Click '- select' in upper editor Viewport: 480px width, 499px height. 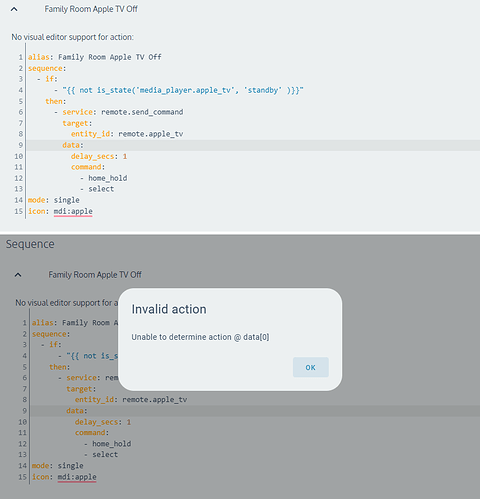[97, 189]
